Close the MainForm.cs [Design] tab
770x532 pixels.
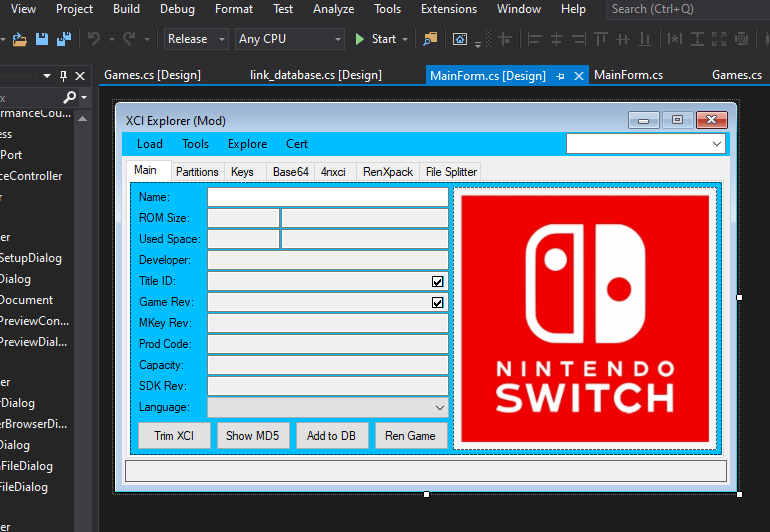click(579, 76)
